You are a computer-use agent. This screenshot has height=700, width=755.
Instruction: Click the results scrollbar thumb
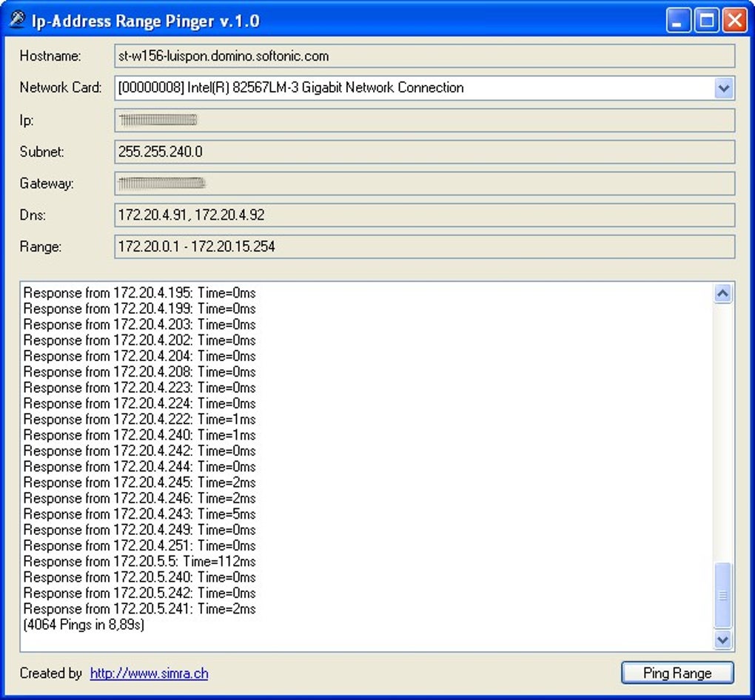coord(722,595)
